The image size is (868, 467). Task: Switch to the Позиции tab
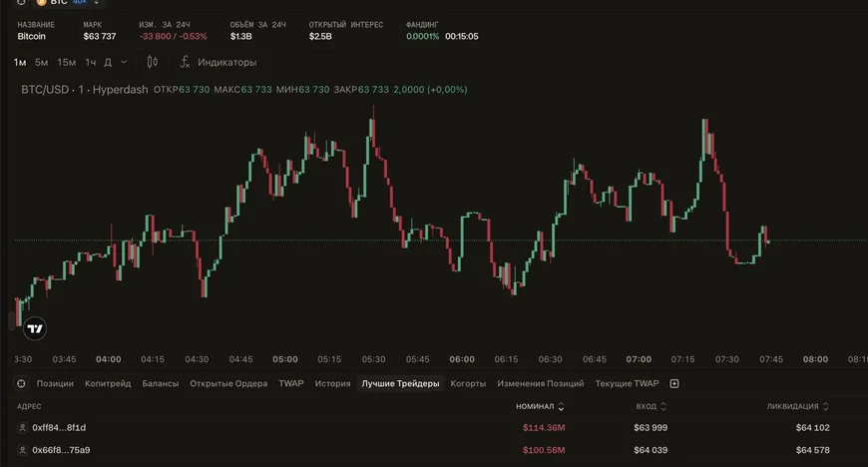[x=55, y=383]
